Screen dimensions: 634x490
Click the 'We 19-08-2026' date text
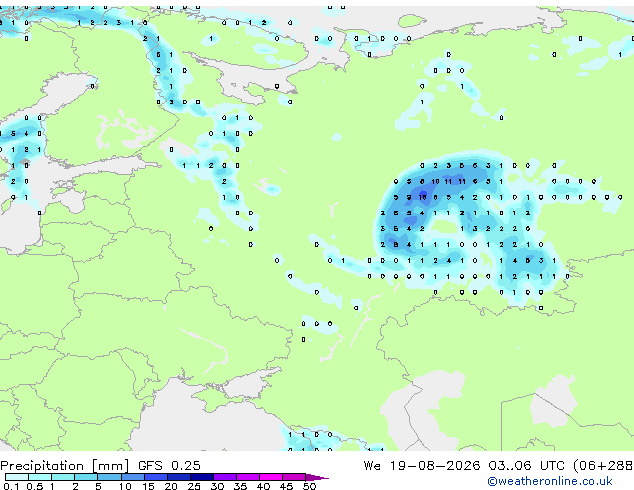[422, 466]
